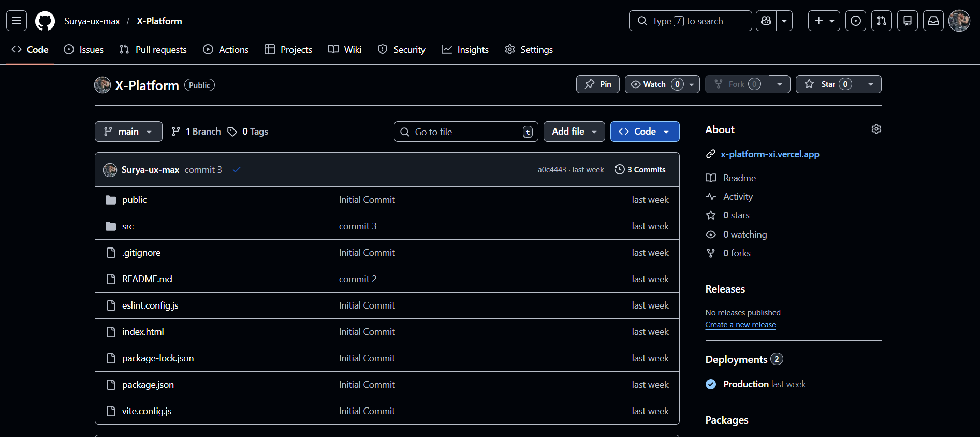The image size is (980, 437).
Task: Open Pull requests icon in top header
Action: pos(882,21)
